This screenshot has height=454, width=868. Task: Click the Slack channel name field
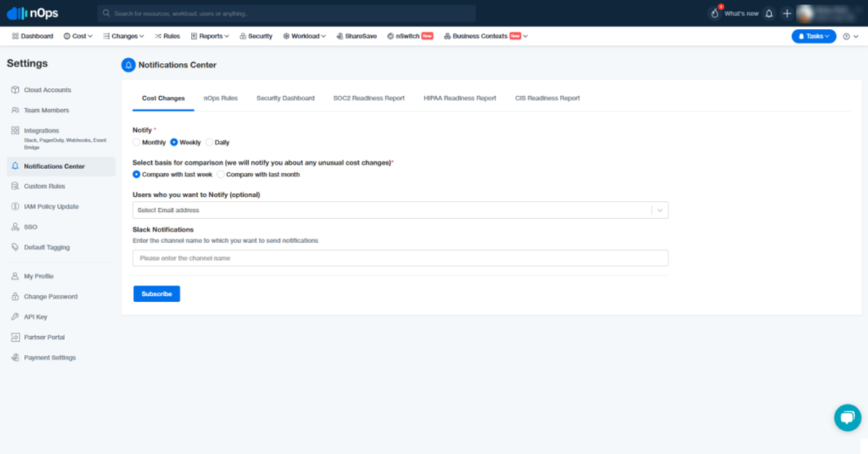[x=401, y=258]
